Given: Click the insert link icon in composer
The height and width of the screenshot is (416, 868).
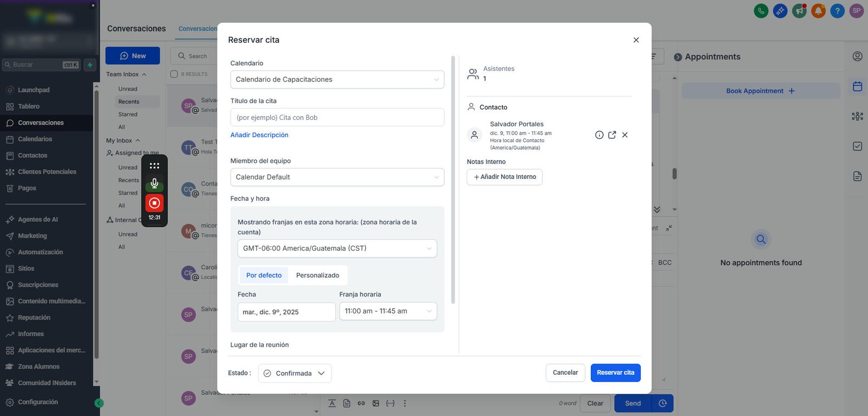Looking at the screenshot, I should (x=361, y=404).
